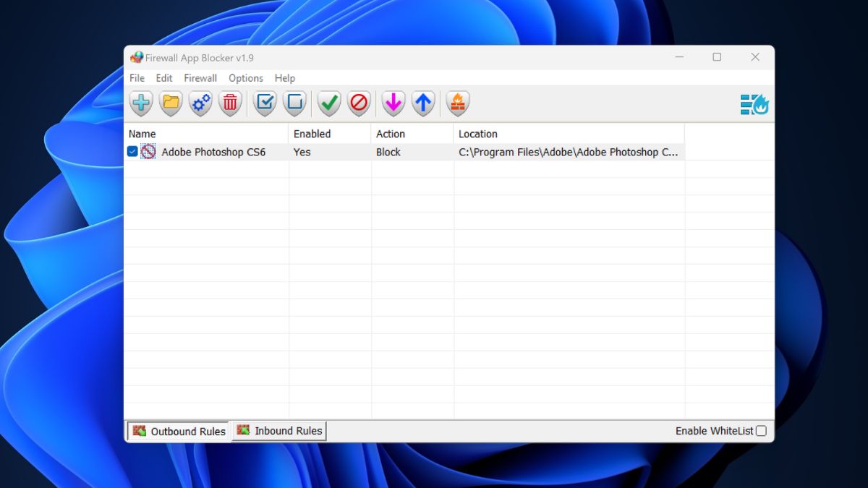Viewport: 868px width, 488px height.
Task: Click the magenta Move Down arrow icon
Action: (x=393, y=103)
